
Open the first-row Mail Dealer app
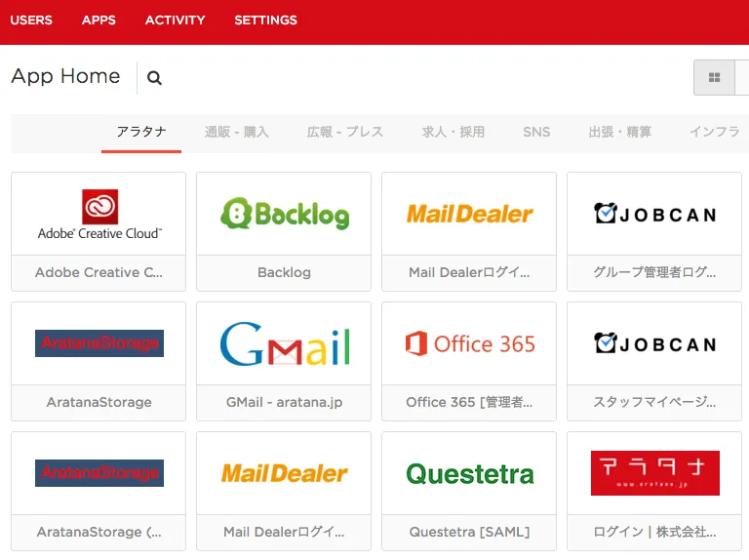coord(469,215)
